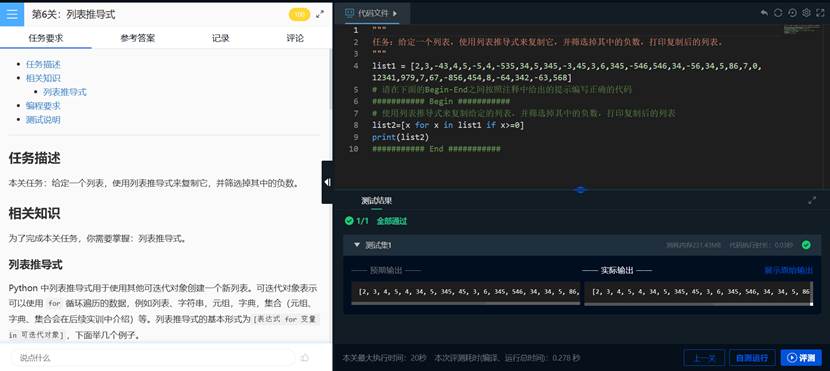This screenshot has height=371, width=830.
Task: Open the hamburger menu beside the level title
Action: point(12,14)
